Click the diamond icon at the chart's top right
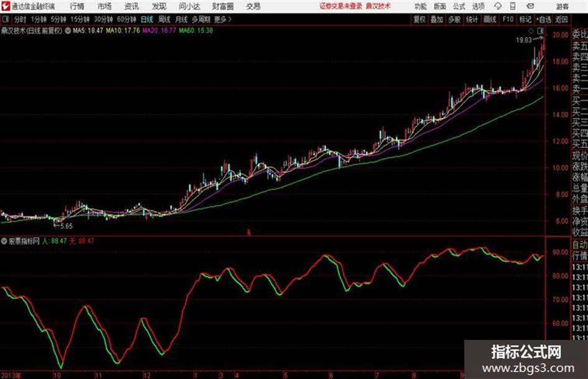This screenshot has height=379, width=588. pos(531,30)
